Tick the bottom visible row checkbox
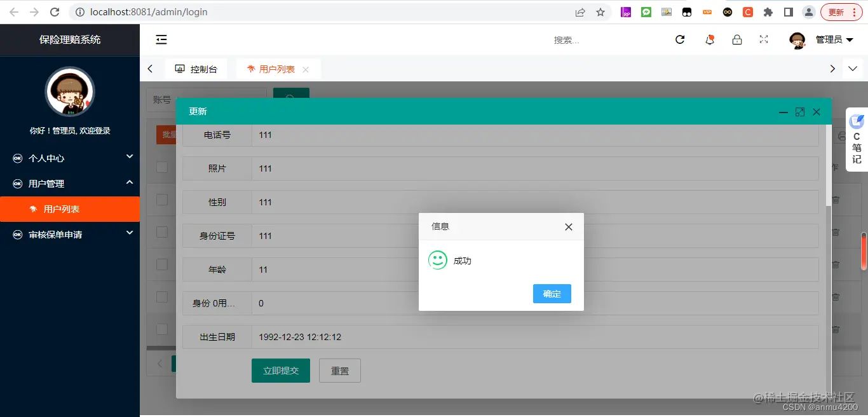Viewport: 868px width, 417px height. [x=162, y=330]
